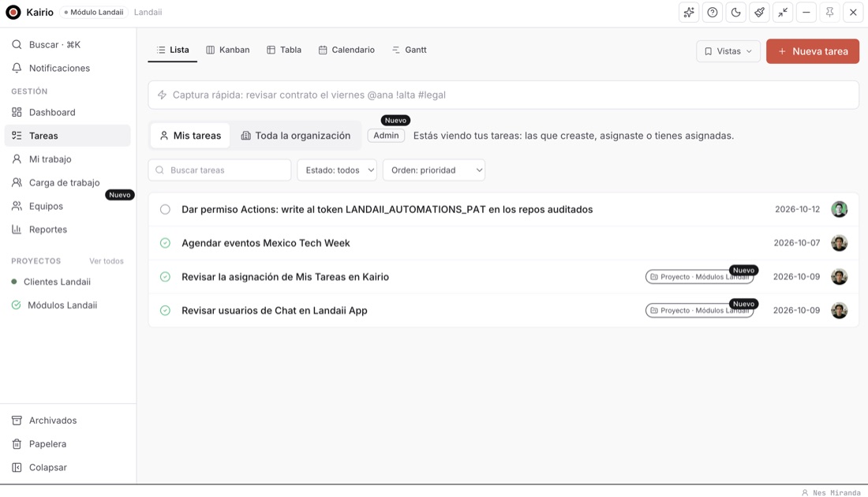
Task: Open task Revisar usuarios de Chat en Landaii App
Action: pyautogui.click(x=275, y=311)
